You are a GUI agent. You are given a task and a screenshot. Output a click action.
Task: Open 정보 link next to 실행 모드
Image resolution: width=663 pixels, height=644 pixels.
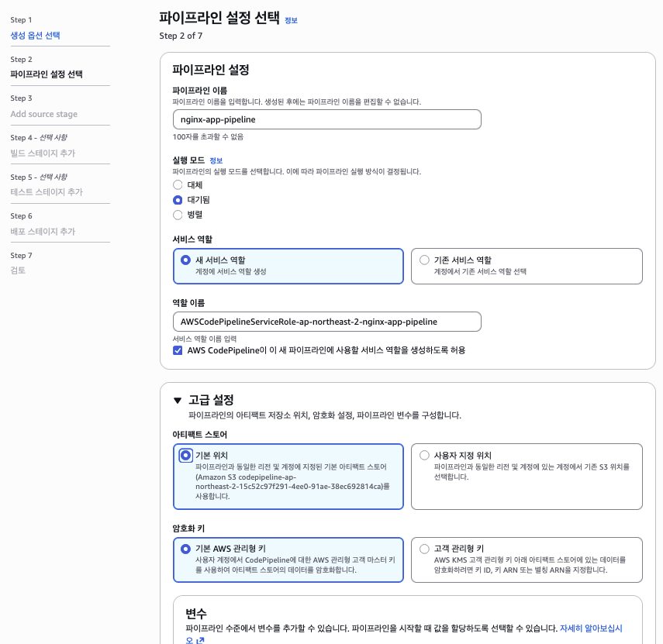pos(216,160)
